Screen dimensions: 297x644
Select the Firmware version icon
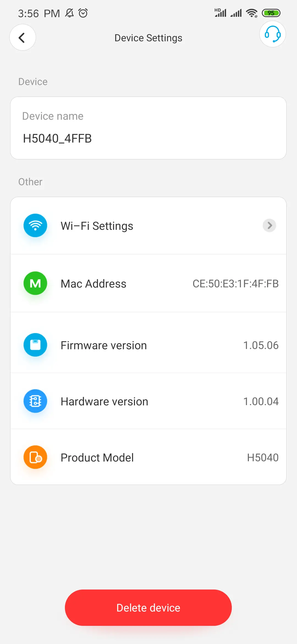pyautogui.click(x=35, y=345)
